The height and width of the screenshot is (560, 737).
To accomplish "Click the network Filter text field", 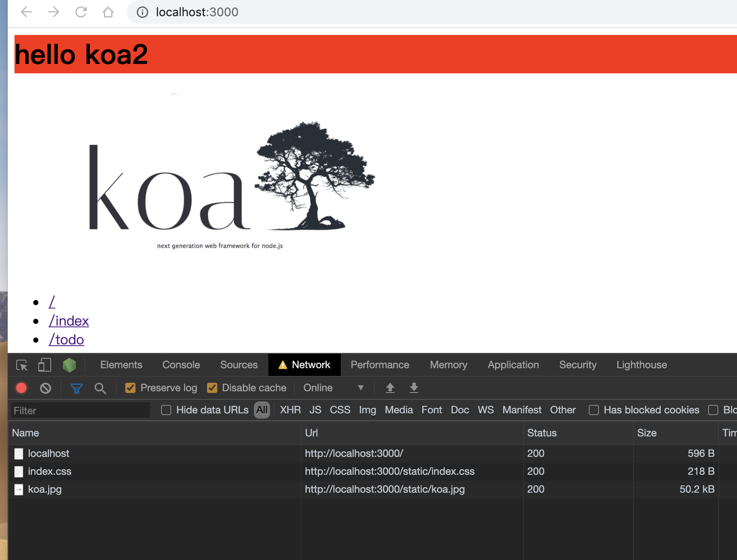I will [x=81, y=410].
